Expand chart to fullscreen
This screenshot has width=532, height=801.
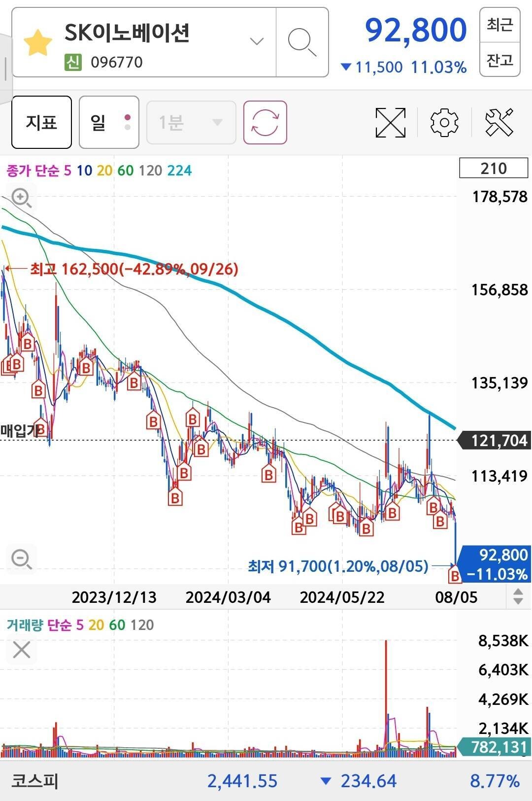390,122
